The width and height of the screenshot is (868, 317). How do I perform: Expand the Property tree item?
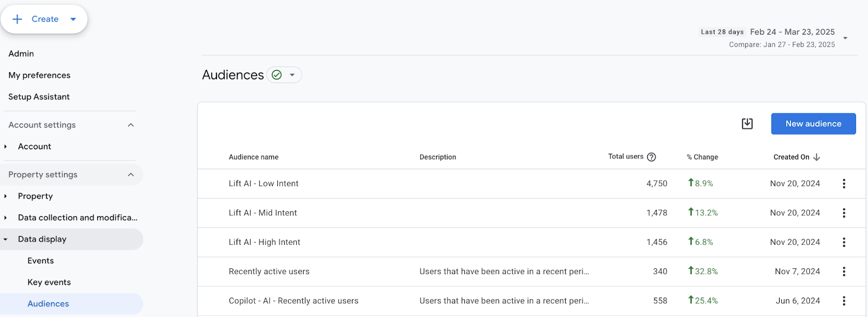[5, 196]
